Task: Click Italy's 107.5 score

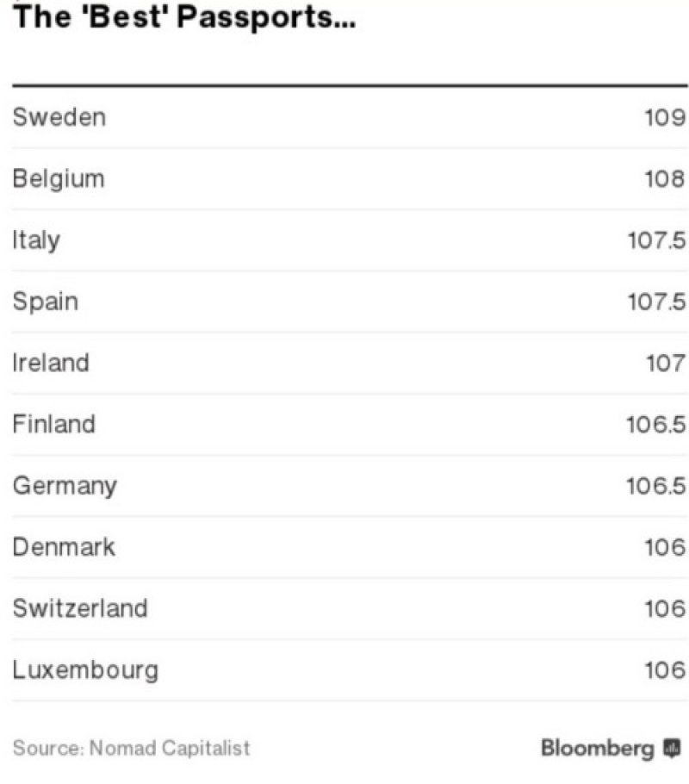Action: coord(656,240)
